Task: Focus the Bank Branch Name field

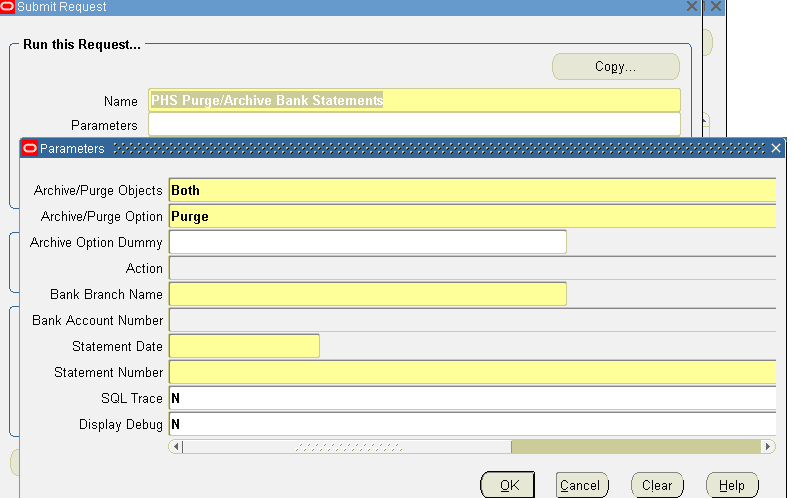Action: (368, 294)
